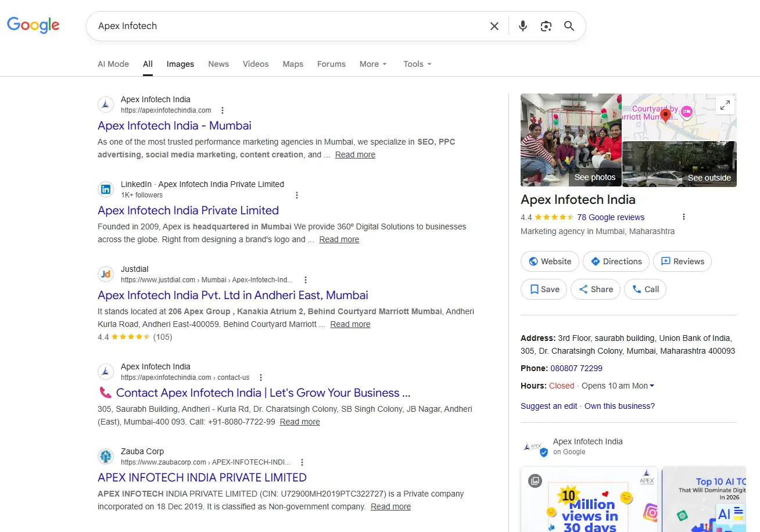Click the magnifying glass search icon

(569, 26)
